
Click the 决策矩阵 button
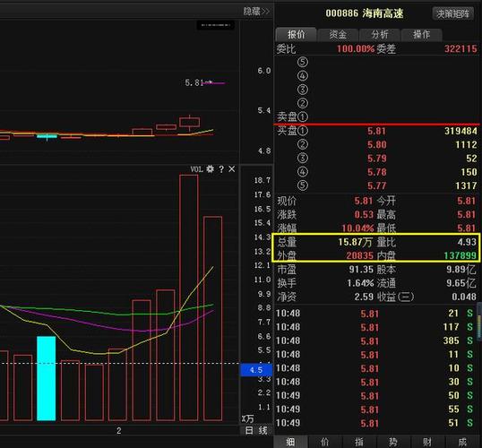(x=453, y=13)
